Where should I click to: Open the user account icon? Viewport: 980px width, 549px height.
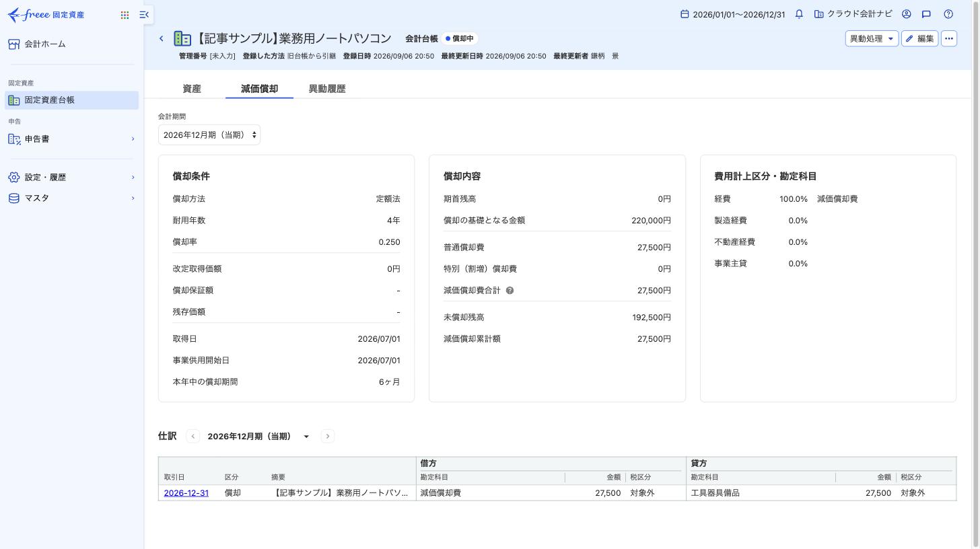[906, 14]
